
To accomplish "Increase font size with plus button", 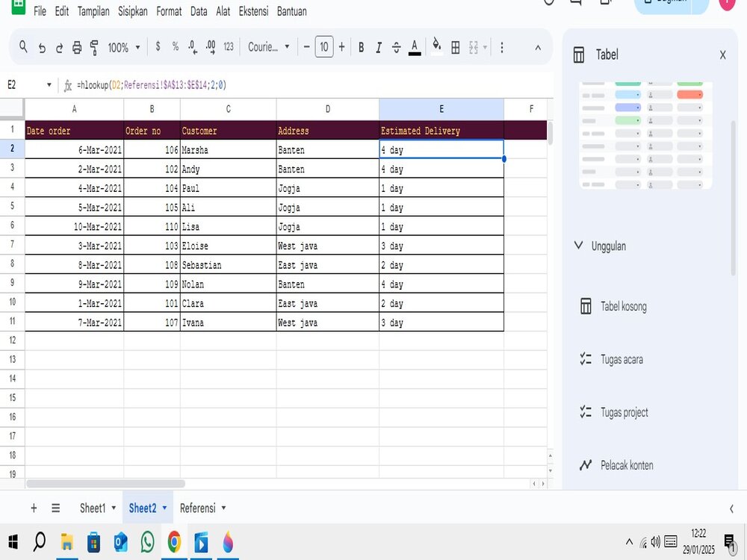I will [341, 46].
